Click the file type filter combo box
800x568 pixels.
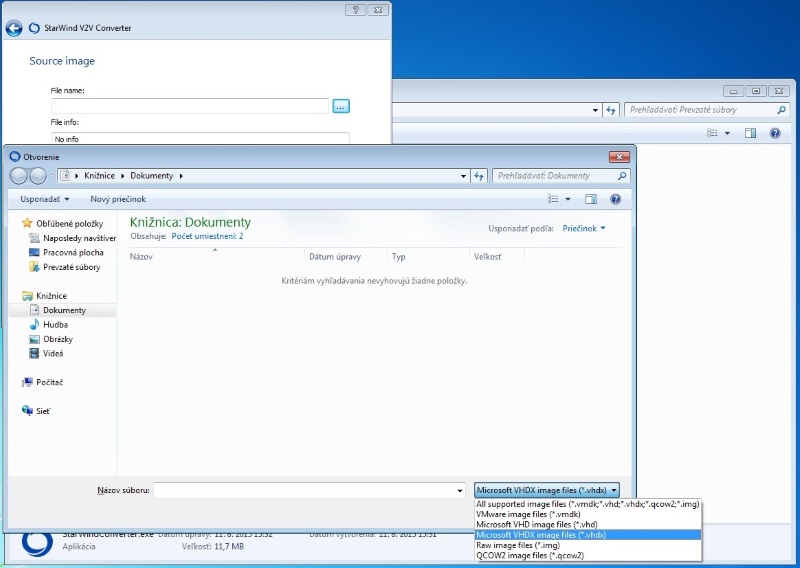546,490
